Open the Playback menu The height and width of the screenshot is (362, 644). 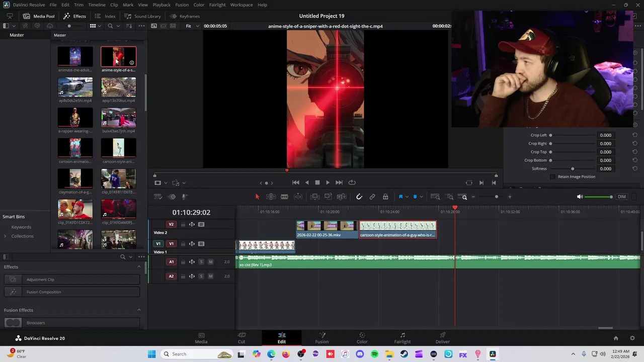(162, 5)
